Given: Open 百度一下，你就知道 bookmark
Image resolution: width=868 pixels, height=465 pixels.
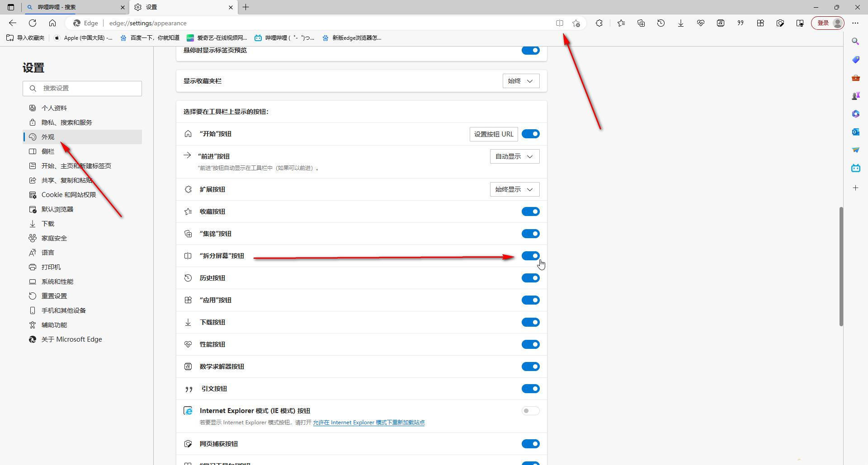Looking at the screenshot, I should pos(150,38).
